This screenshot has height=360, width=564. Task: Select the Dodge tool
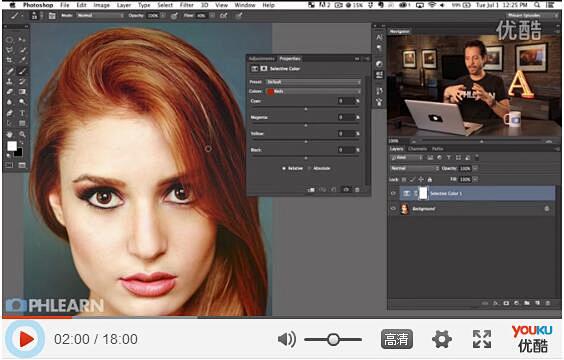pyautogui.click(x=22, y=102)
